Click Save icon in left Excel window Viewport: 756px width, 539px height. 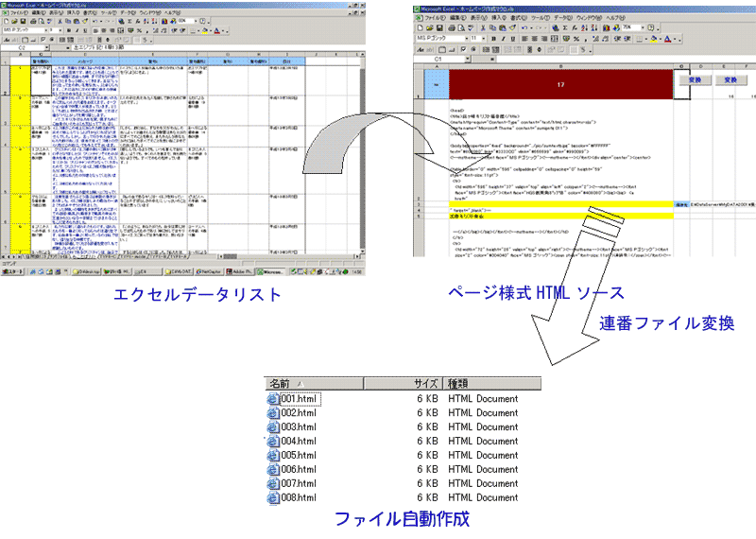[x=23, y=21]
